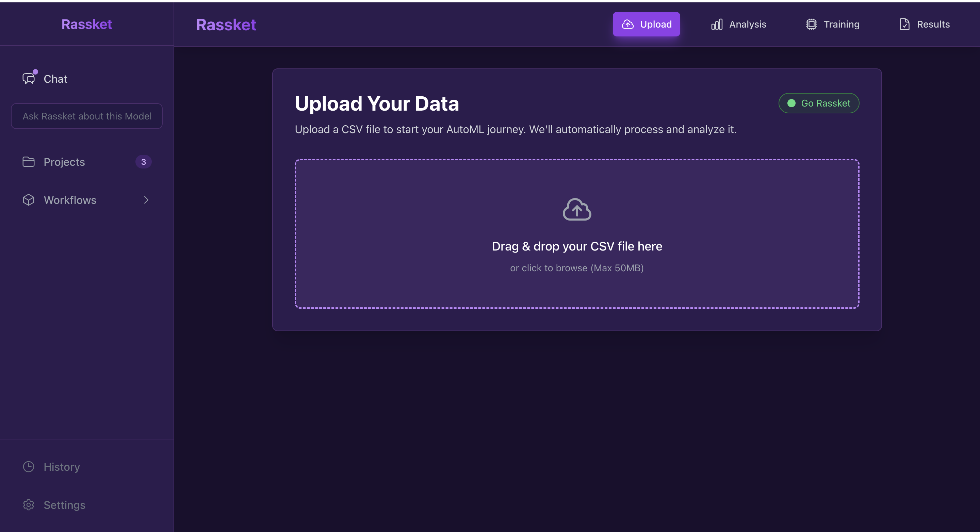Click the Chat speech bubble icon
The image size is (980, 532).
pos(29,79)
